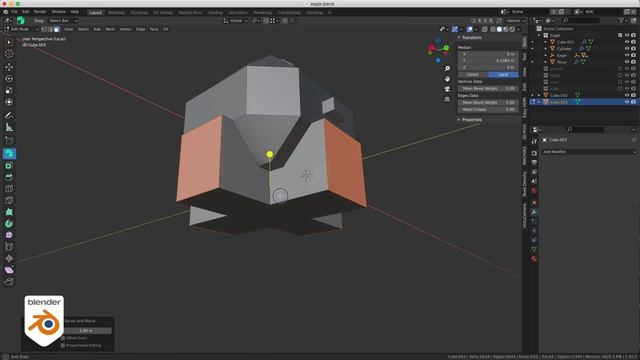The width and height of the screenshot is (640, 360).
Task: Open the File menu
Action: tap(14, 12)
